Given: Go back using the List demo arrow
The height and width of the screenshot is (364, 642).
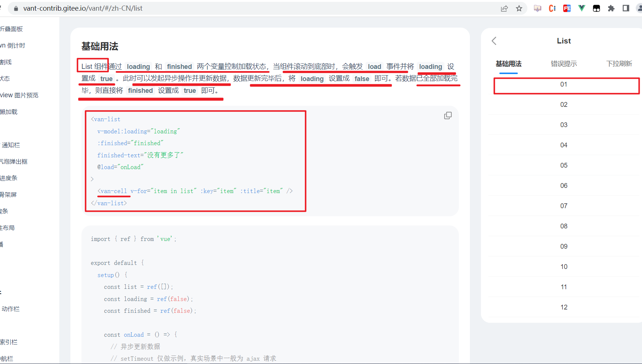Looking at the screenshot, I should click(494, 41).
